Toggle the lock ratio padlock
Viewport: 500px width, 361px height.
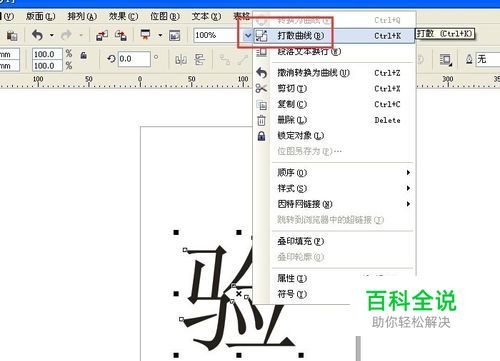(84, 55)
